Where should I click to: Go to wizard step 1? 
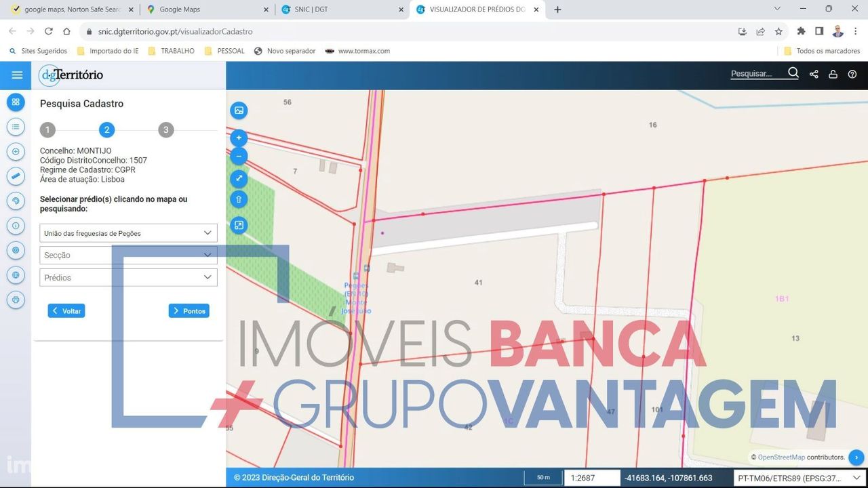coord(47,130)
